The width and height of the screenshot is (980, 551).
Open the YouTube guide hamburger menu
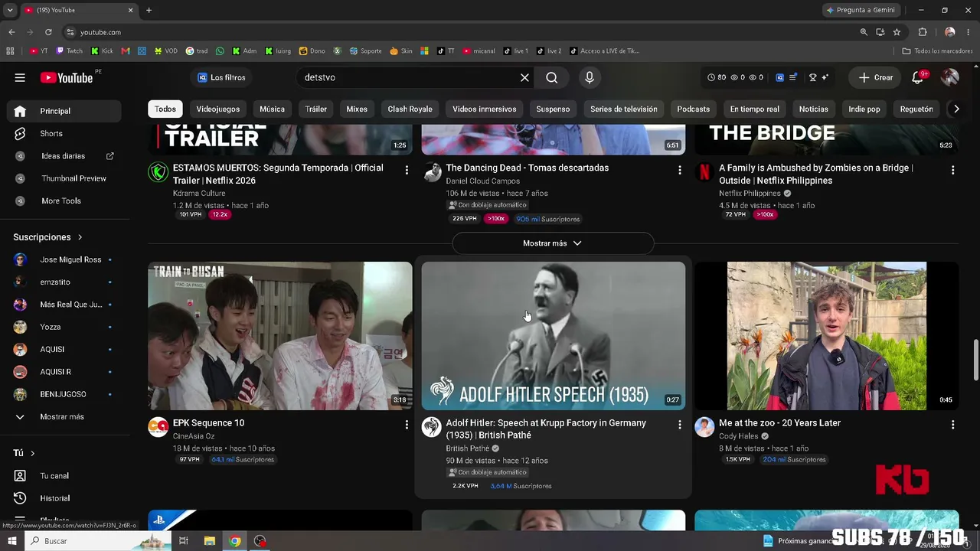(20, 77)
